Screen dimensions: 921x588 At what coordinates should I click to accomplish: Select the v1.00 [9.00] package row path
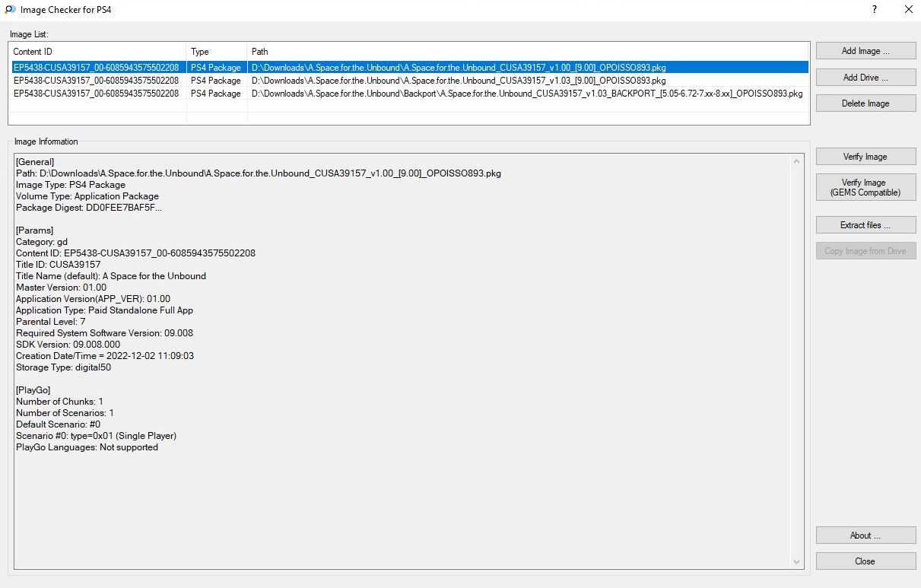pos(459,68)
